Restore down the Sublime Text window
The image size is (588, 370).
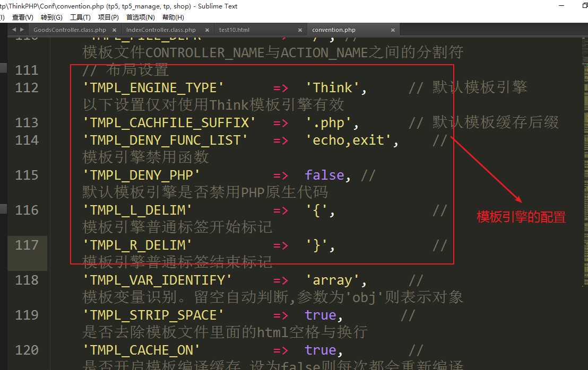coord(585,6)
